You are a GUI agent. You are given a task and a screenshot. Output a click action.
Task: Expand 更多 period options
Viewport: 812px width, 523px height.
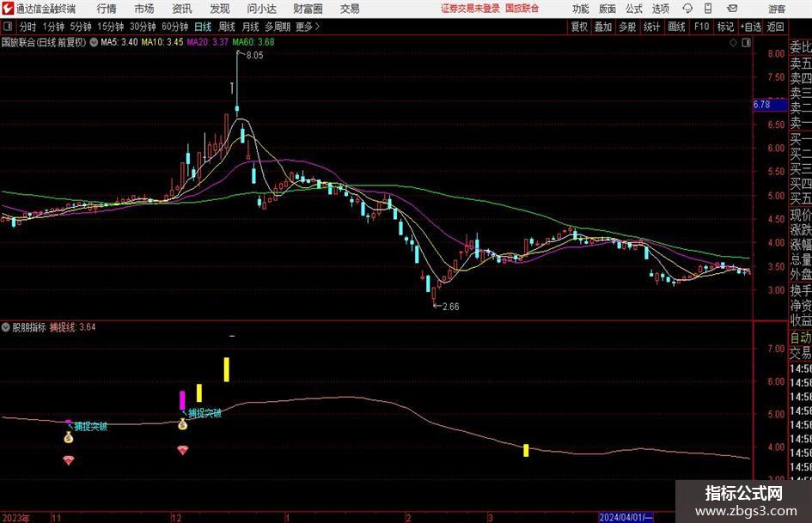click(308, 27)
